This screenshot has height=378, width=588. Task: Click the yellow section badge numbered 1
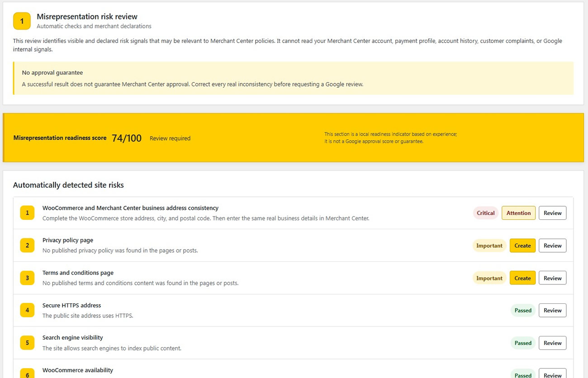pyautogui.click(x=22, y=21)
